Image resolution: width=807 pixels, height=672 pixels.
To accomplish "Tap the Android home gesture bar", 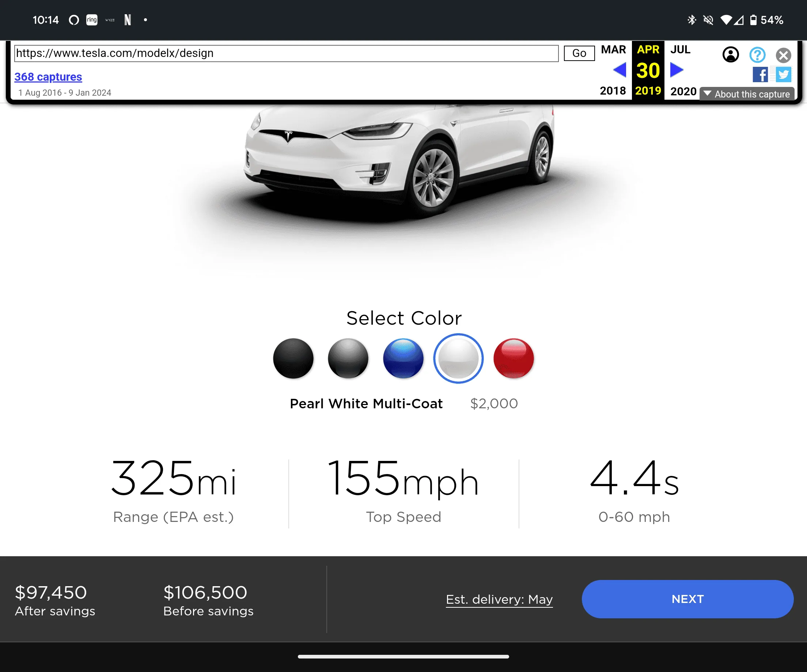I will (x=403, y=657).
